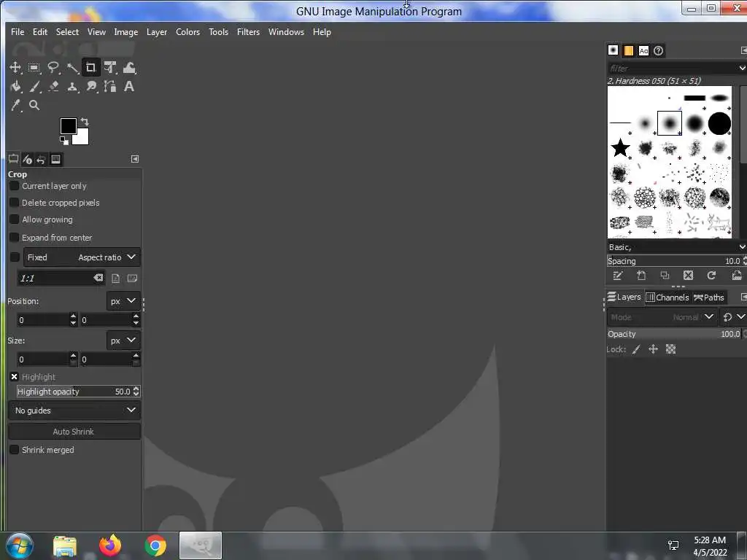
Task: Select the Free Select lasso tool
Action: [53, 68]
